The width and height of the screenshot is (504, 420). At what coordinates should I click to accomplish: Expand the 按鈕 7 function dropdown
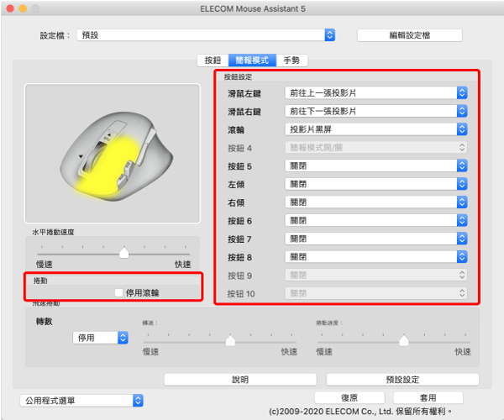click(375, 239)
